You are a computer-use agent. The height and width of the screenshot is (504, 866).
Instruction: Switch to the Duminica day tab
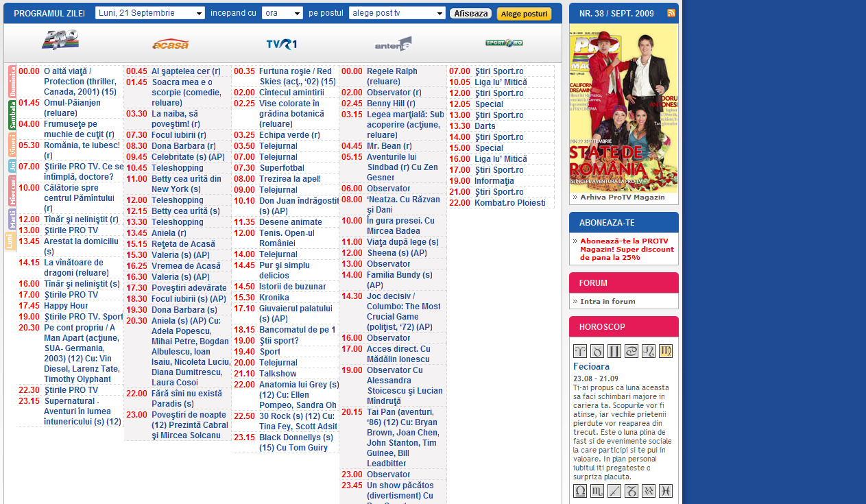coord(12,81)
